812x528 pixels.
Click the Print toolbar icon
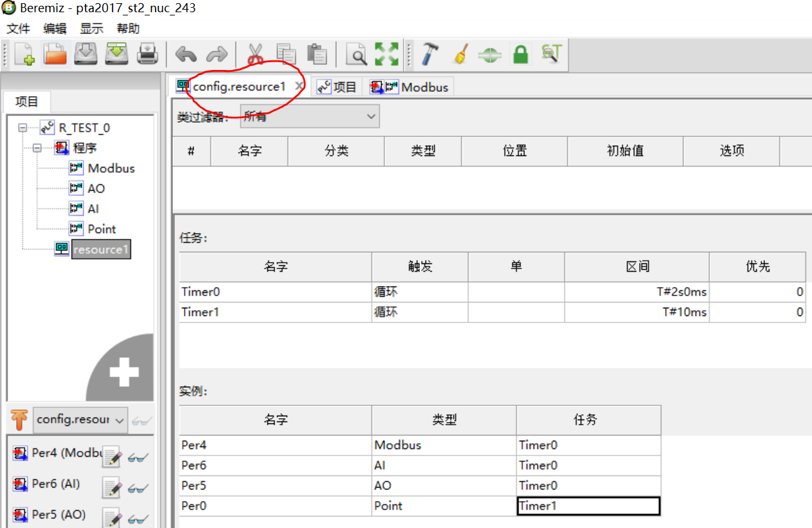(x=148, y=54)
